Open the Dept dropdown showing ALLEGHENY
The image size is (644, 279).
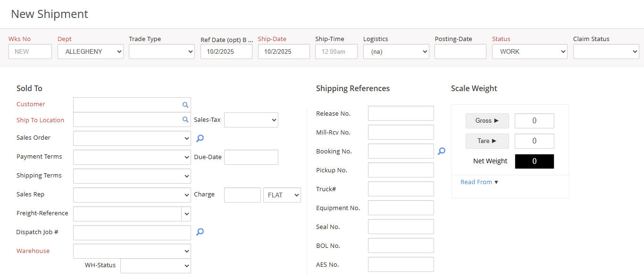pyautogui.click(x=91, y=51)
